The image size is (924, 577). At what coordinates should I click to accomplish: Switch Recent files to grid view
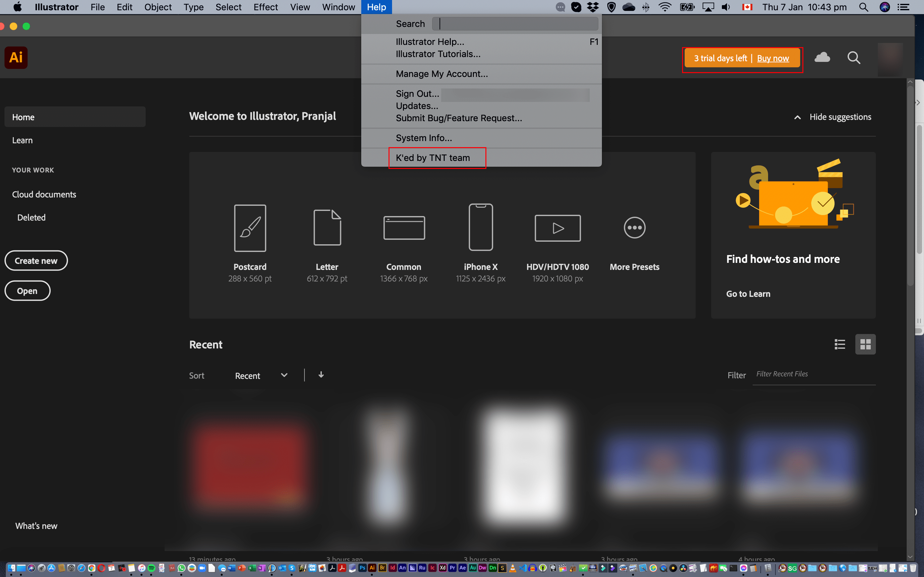tap(865, 344)
